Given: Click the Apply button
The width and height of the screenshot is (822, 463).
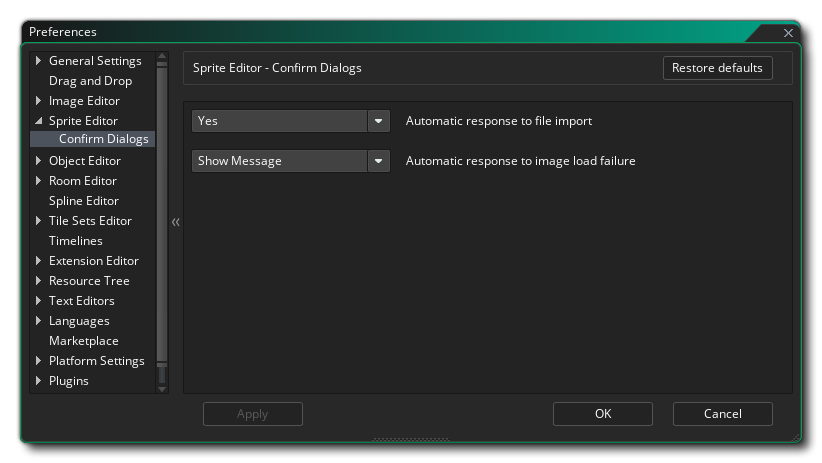Looking at the screenshot, I should pos(252,414).
